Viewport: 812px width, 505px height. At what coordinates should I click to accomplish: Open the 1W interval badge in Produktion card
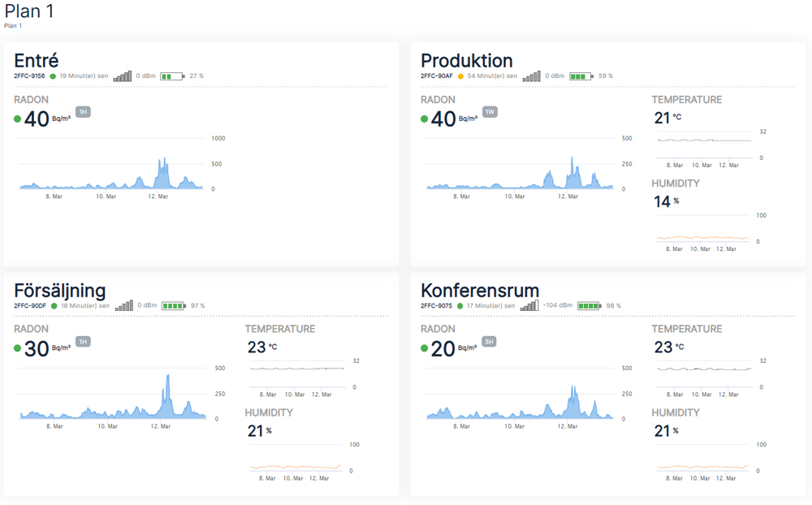490,112
